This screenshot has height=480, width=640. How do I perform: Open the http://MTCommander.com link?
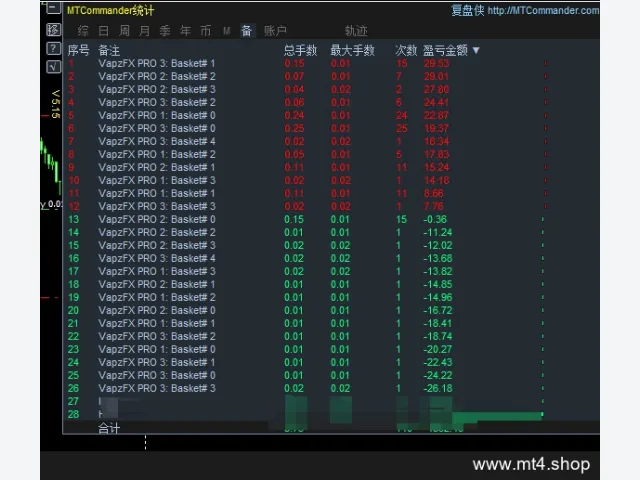point(543,10)
